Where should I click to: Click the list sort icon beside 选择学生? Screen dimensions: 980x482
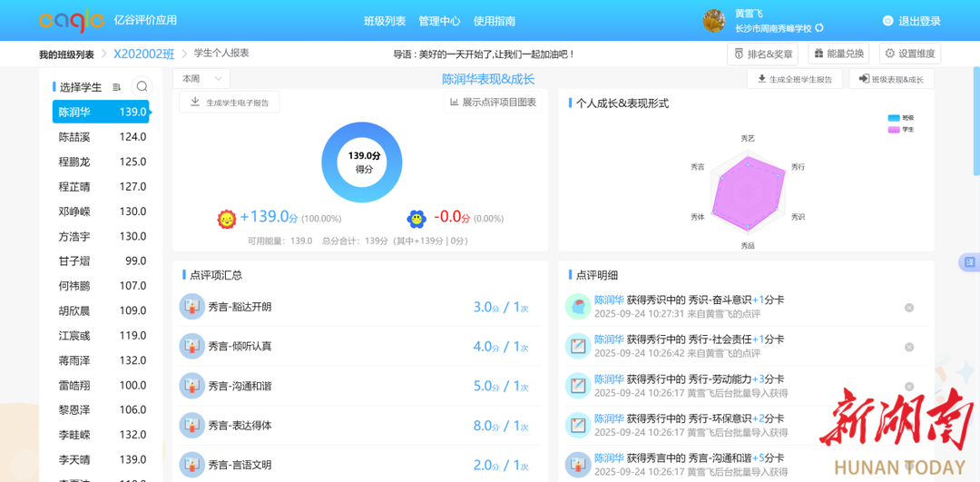tap(117, 87)
